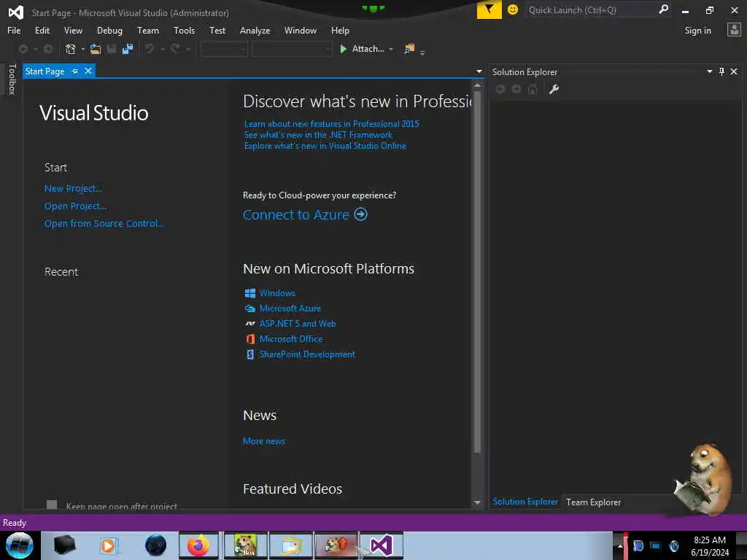747x560 pixels.
Task: Open the Windows Start orb
Action: [x=19, y=545]
